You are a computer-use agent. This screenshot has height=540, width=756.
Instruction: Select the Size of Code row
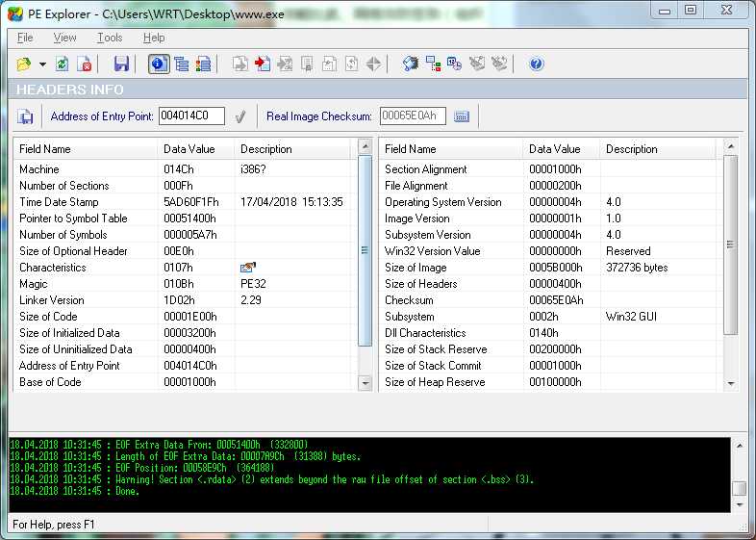tap(186, 317)
